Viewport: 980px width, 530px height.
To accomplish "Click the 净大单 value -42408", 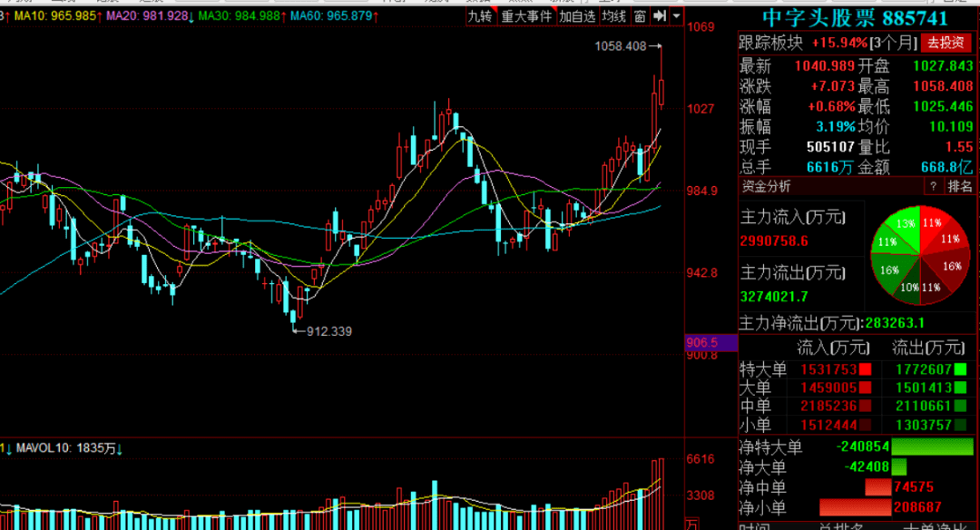I will point(867,466).
